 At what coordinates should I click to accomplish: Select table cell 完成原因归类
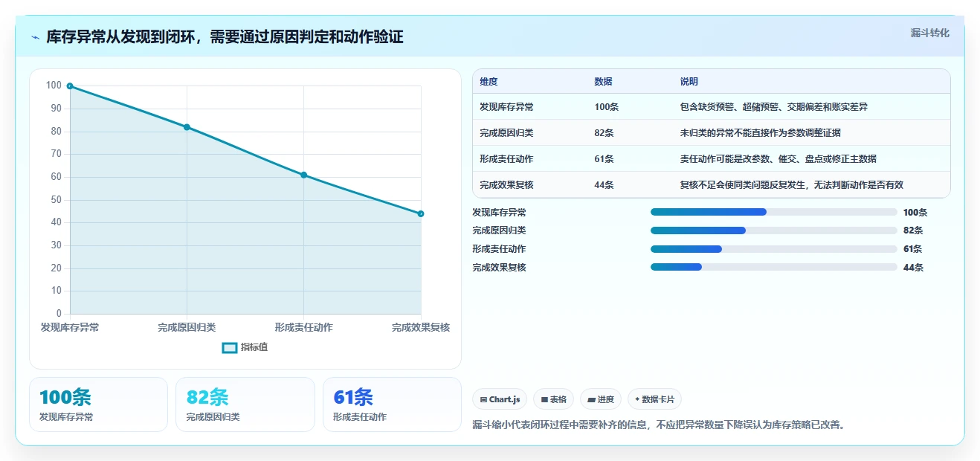tap(506, 133)
